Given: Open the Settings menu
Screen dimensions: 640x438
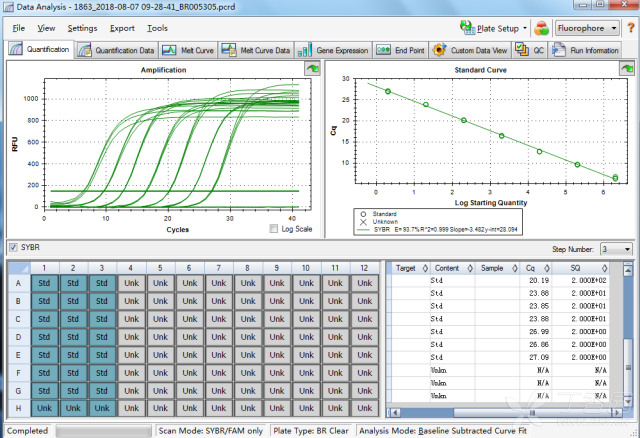Looking at the screenshot, I should tap(82, 28).
